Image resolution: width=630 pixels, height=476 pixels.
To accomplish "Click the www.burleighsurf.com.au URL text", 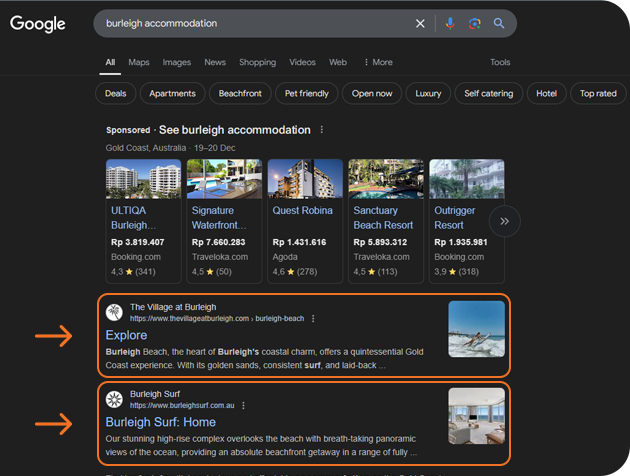I will 182,406.
